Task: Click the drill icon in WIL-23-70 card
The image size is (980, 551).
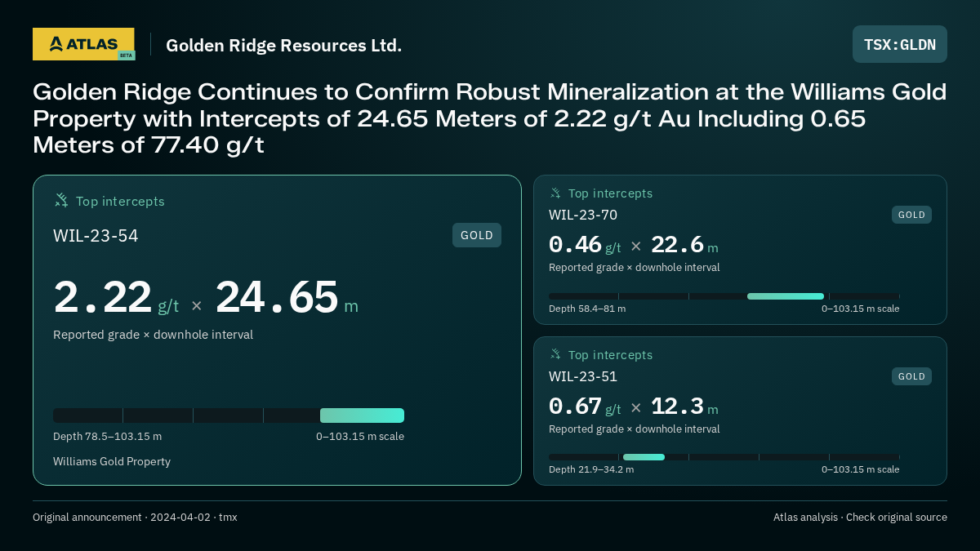Action: 555,193
